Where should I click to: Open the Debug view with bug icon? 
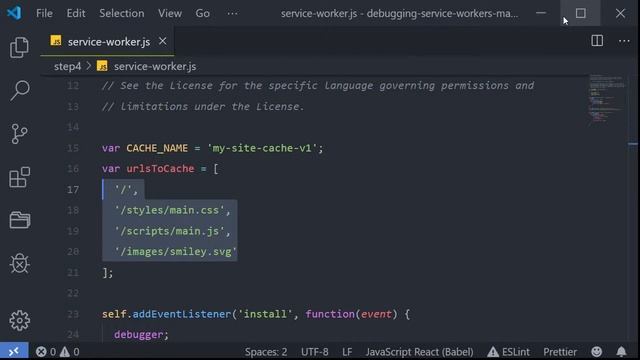coord(19,263)
